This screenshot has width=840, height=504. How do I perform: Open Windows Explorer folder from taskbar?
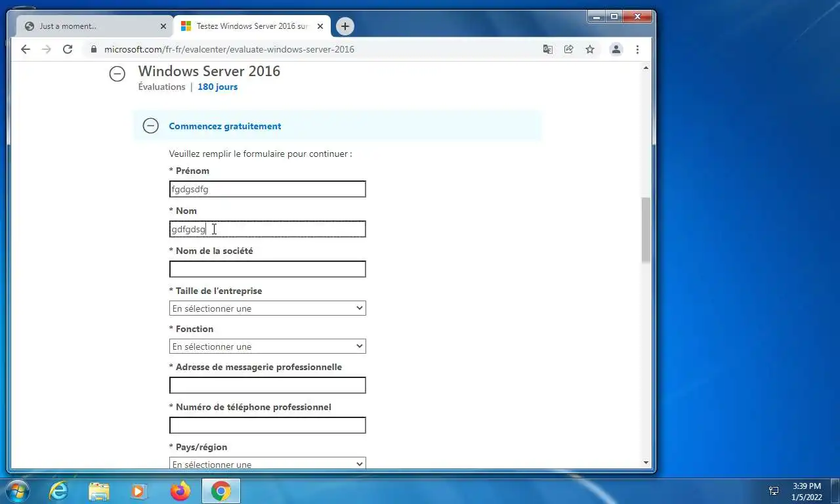pos(99,491)
